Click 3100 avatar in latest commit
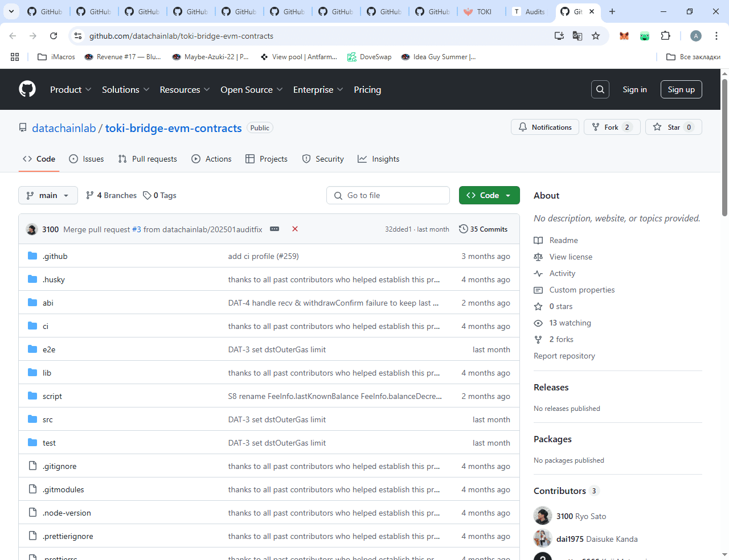729x560 pixels. tap(32, 229)
